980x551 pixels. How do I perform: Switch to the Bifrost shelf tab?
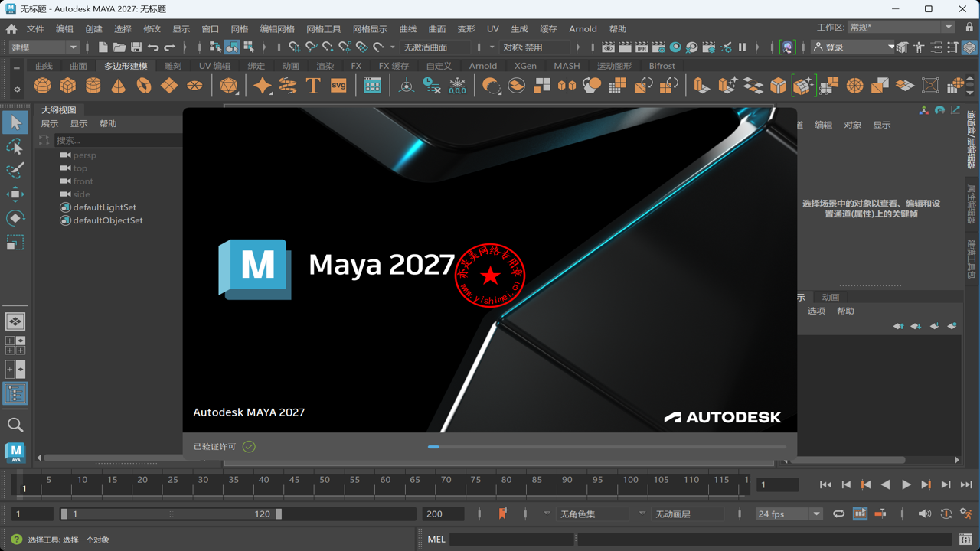[x=661, y=66]
